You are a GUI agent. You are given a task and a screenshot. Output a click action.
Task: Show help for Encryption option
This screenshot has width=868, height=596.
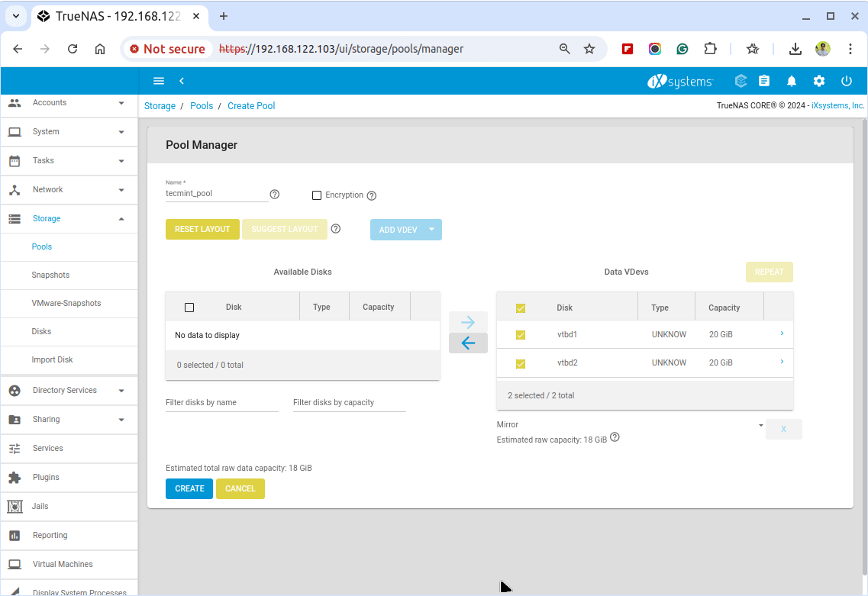coord(372,195)
